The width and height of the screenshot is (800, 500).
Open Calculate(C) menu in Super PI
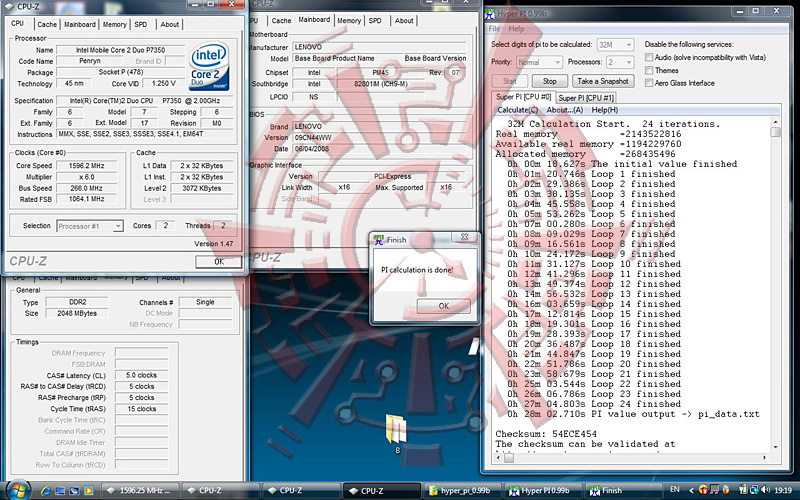click(517, 110)
